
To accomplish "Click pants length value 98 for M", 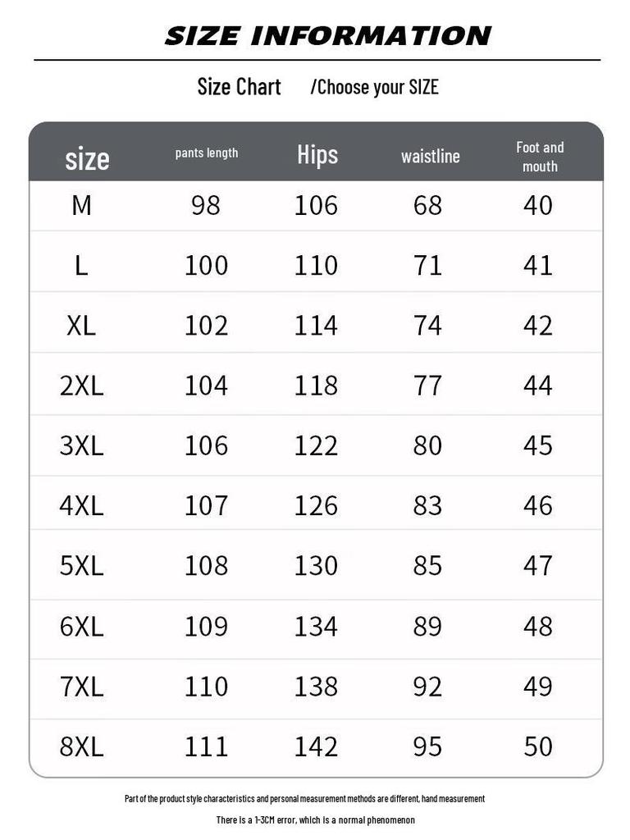I will pos(206,205).
